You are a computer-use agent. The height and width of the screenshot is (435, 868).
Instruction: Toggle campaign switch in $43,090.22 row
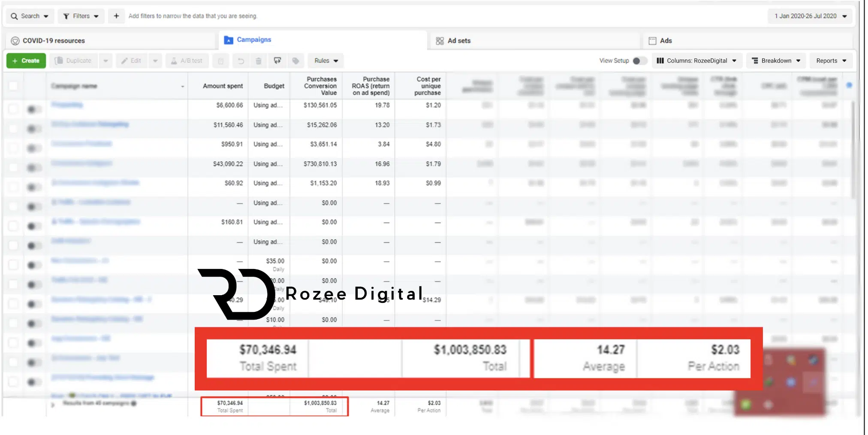[34, 168]
